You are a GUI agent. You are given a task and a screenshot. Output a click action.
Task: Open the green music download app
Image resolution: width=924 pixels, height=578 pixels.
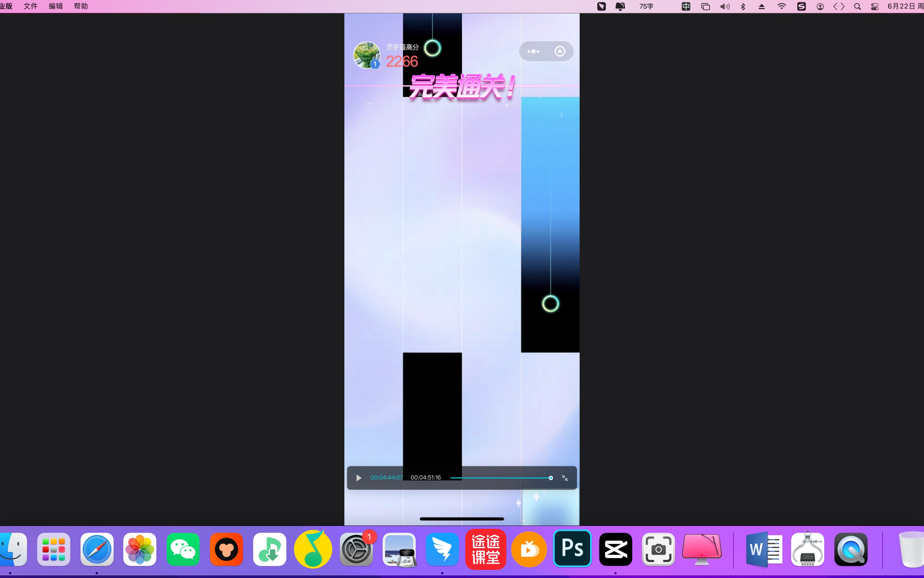pos(269,550)
